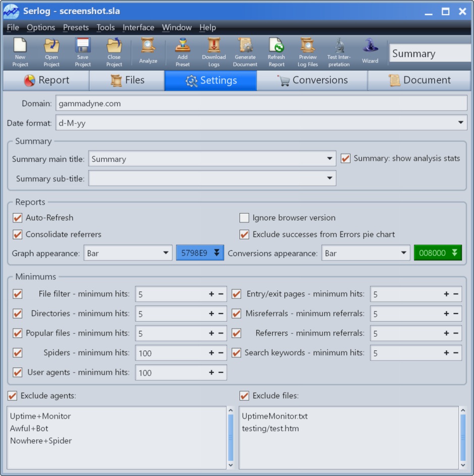The width and height of the screenshot is (474, 476).
Task: Open a project with the Open Project icon
Action: [x=51, y=51]
